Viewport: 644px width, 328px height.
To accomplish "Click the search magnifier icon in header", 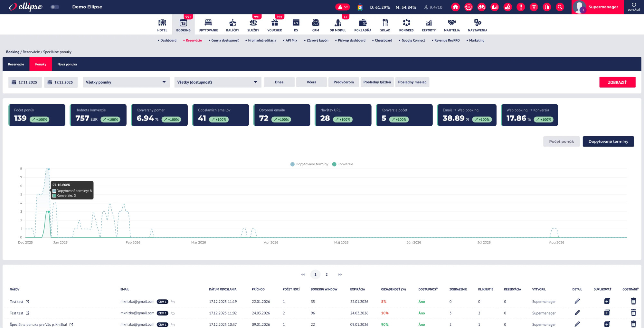I will [560, 7].
